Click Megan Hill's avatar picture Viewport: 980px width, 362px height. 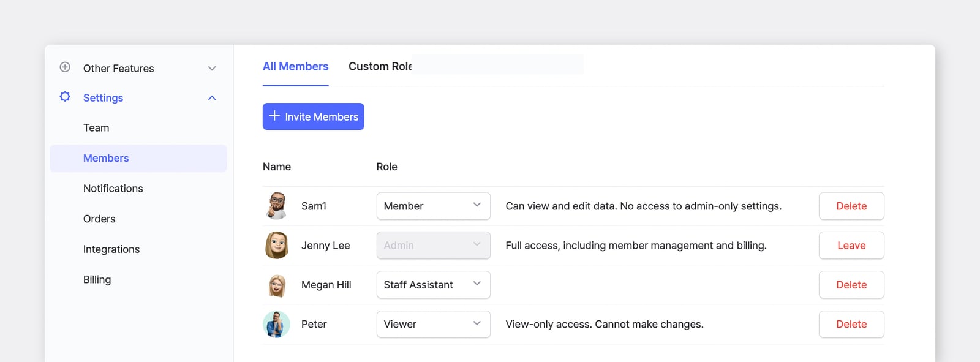(277, 285)
